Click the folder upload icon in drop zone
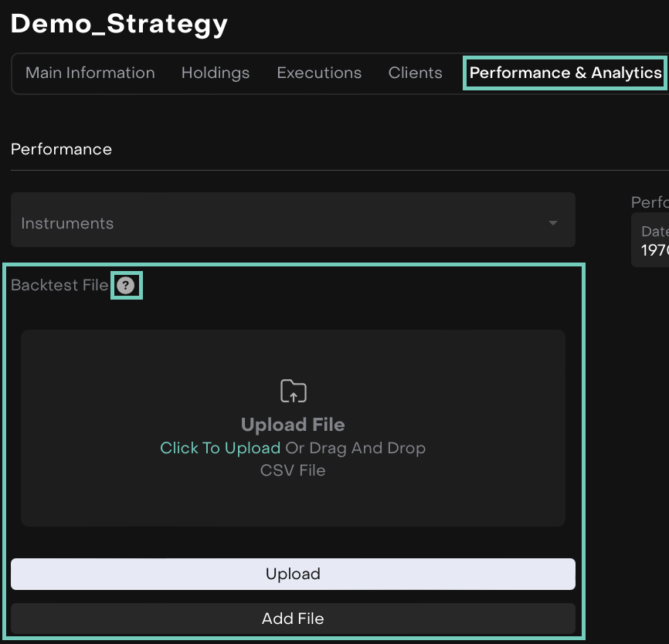Image resolution: width=669 pixels, height=644 pixels. (293, 391)
